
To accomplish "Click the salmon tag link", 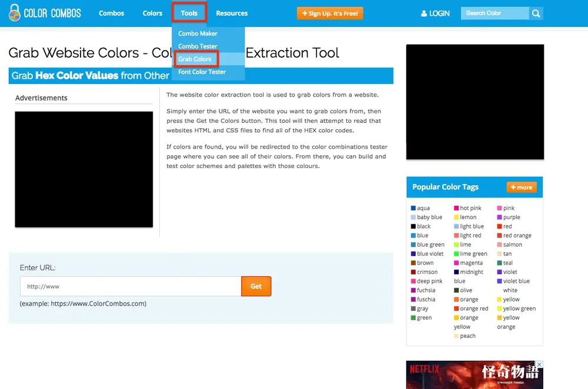I will coord(513,244).
